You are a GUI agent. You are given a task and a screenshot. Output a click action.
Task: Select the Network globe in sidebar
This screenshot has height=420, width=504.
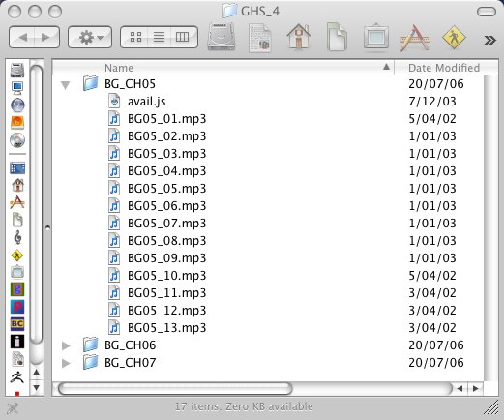pyautogui.click(x=17, y=105)
